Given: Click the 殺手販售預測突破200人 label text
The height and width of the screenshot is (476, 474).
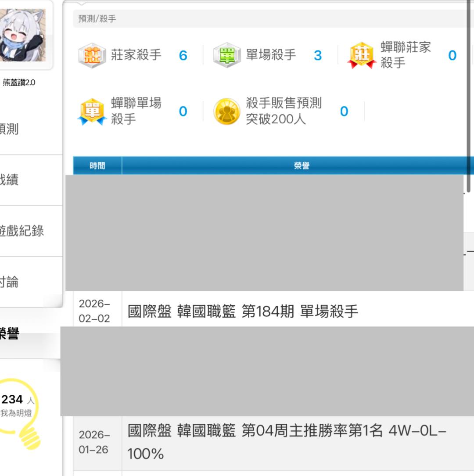Looking at the screenshot, I should (284, 111).
